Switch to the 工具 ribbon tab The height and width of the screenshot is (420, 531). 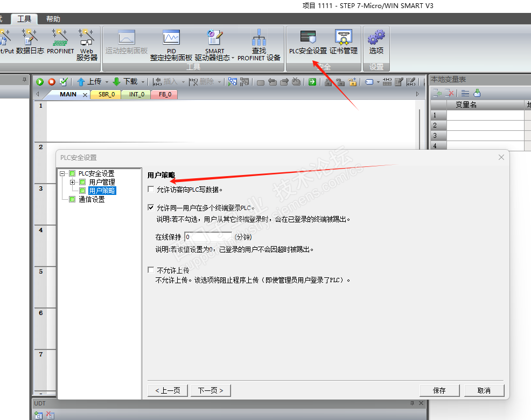tap(24, 19)
